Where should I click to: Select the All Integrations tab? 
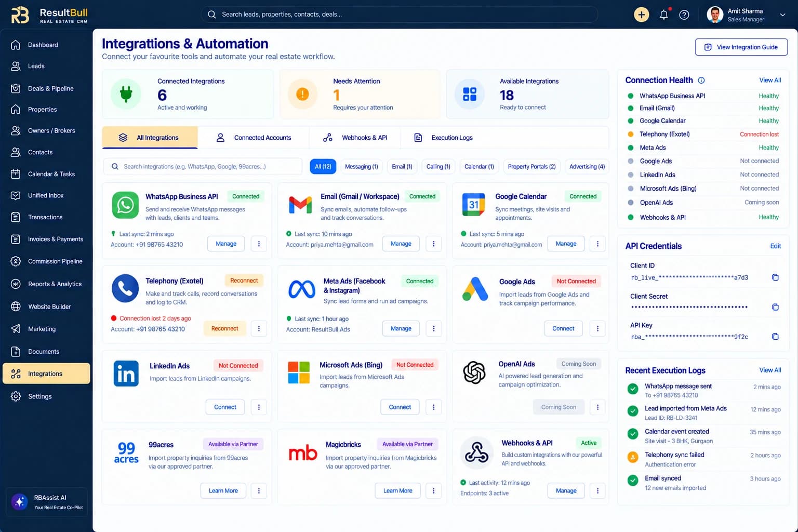[x=150, y=138]
